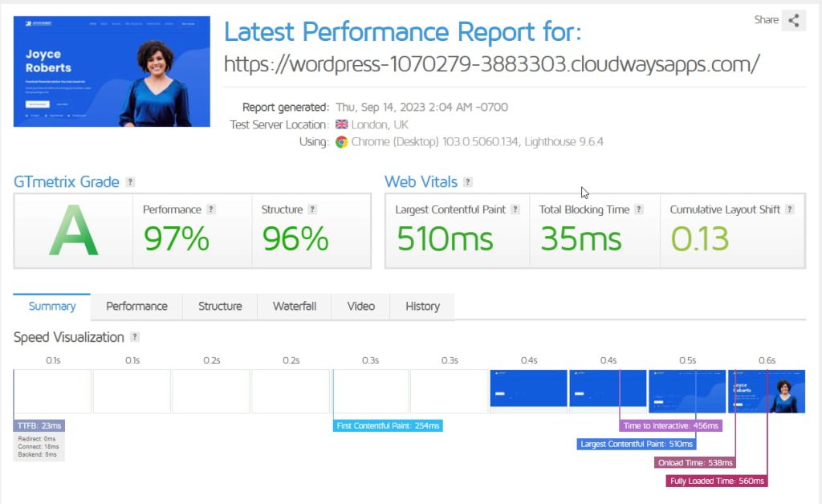Click help icon next to Performance score
The height and width of the screenshot is (504, 822).
coord(211,209)
